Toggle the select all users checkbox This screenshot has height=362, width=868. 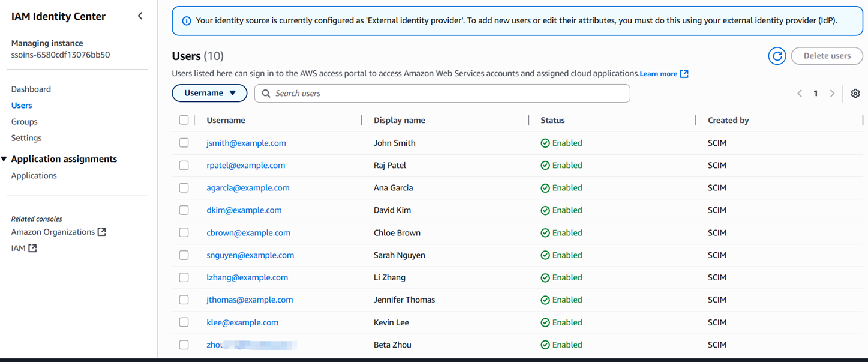coord(184,120)
